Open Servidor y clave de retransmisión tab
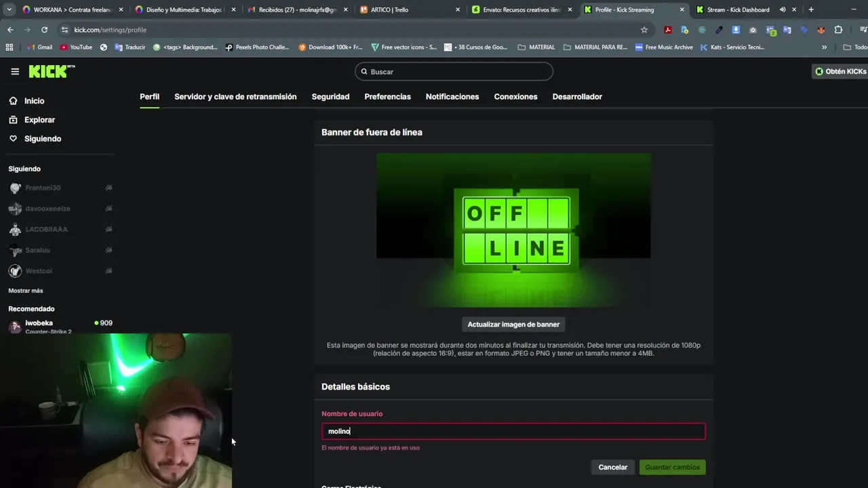 tap(235, 97)
